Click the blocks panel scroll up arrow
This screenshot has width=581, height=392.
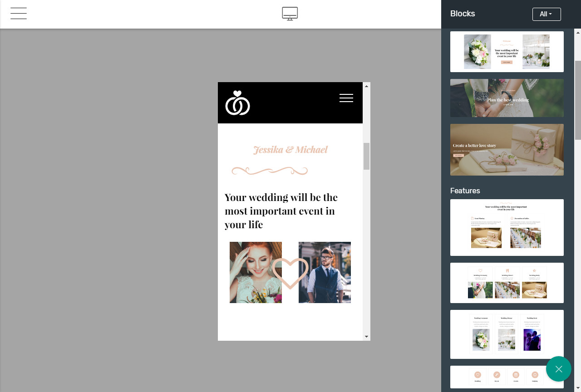[578, 32]
